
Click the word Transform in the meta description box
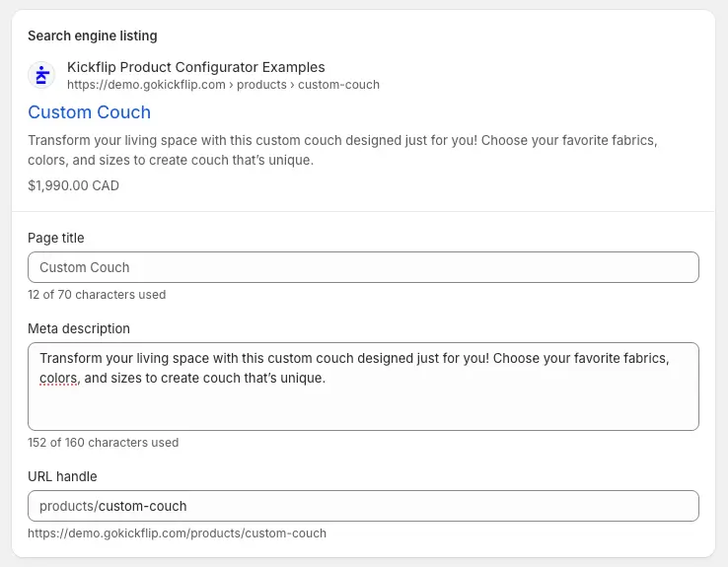pos(73,358)
